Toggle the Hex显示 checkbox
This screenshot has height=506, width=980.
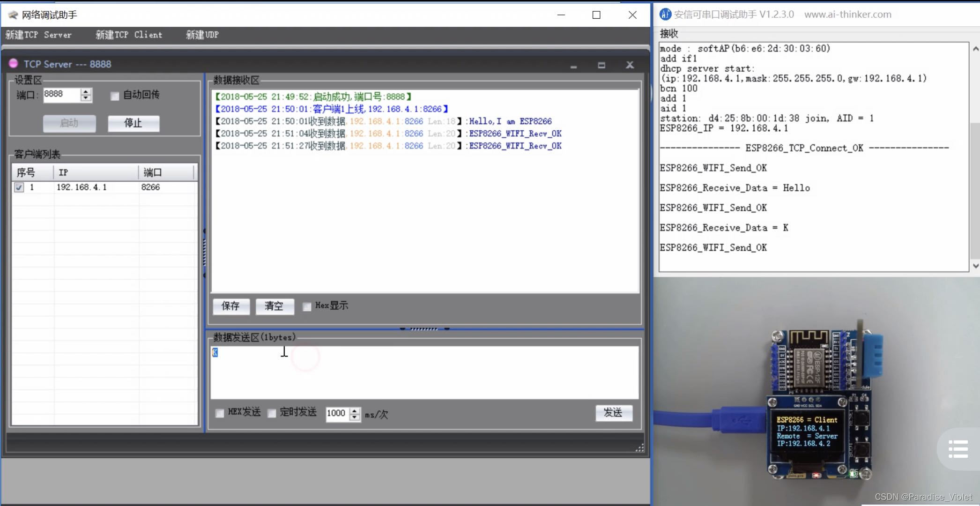click(x=307, y=306)
